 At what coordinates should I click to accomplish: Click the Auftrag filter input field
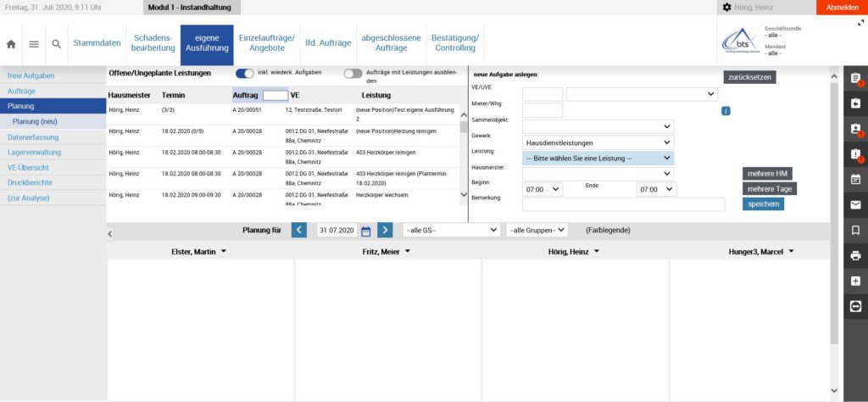[275, 95]
